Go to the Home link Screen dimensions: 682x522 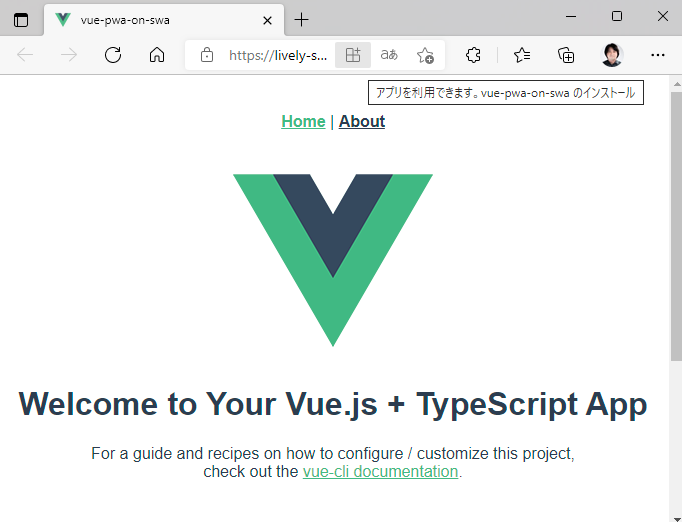point(303,121)
